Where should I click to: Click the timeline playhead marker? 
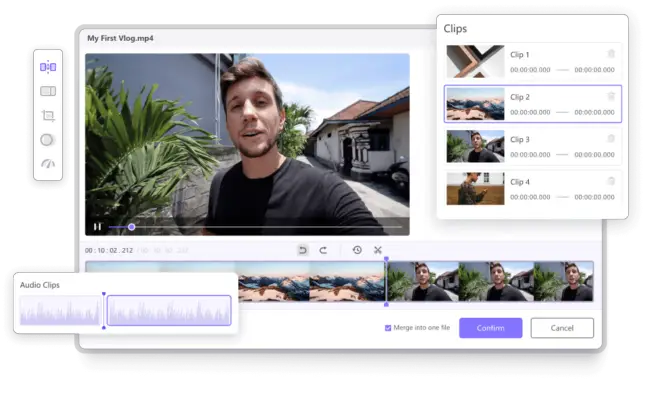[386, 259]
